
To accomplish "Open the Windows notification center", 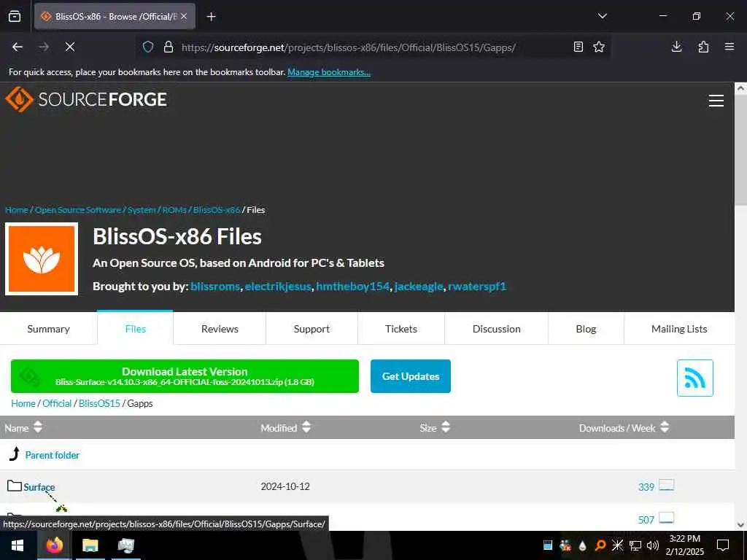I will coord(723,545).
